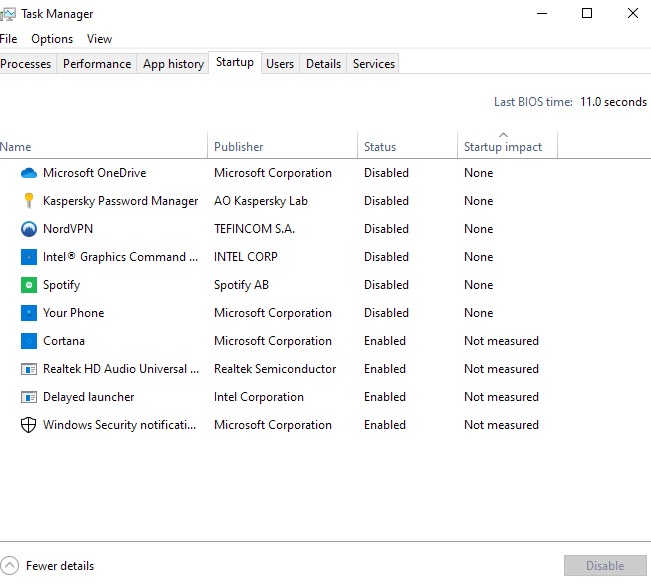Click the Task Manager title bar icon
Image resolution: width=651 pixels, height=584 pixels.
(8, 14)
